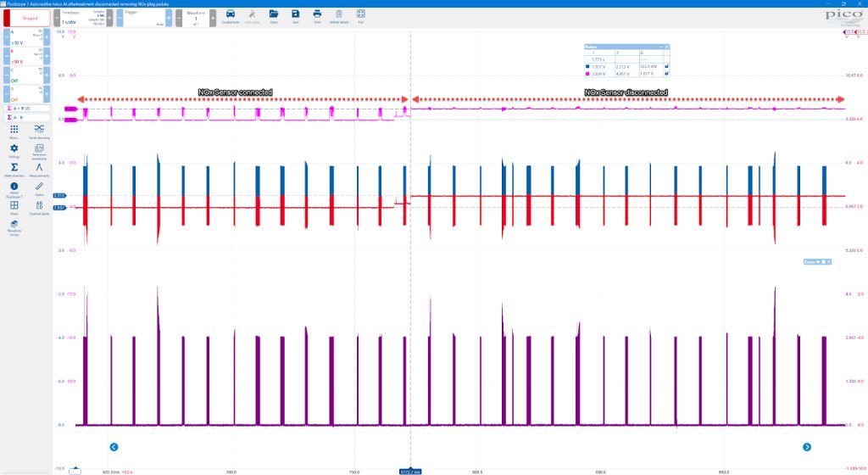Open the Reference waveforms tool
The height and width of the screenshot is (475, 868).
tap(39, 151)
